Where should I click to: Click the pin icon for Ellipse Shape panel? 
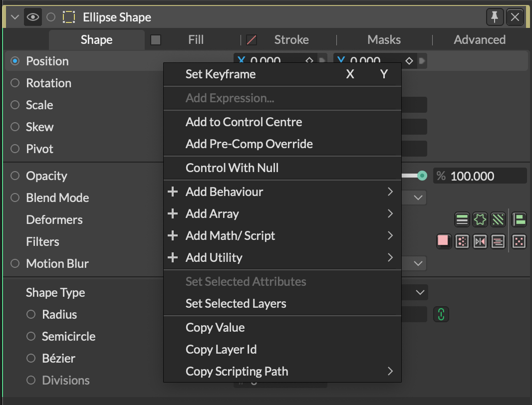pos(495,17)
